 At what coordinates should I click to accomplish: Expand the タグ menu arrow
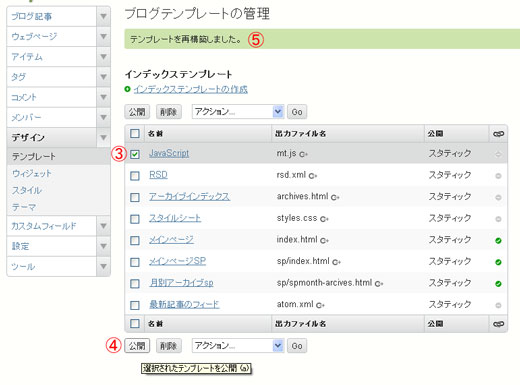point(103,77)
